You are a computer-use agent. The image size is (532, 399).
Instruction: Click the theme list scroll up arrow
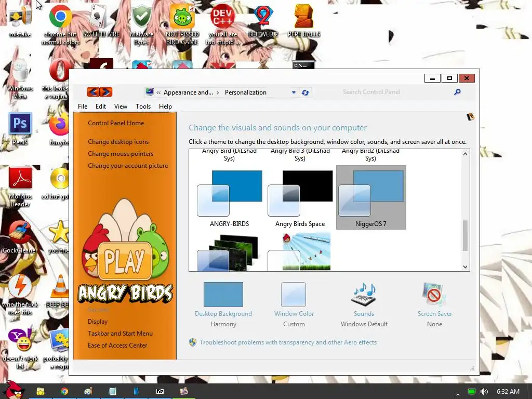tap(465, 154)
